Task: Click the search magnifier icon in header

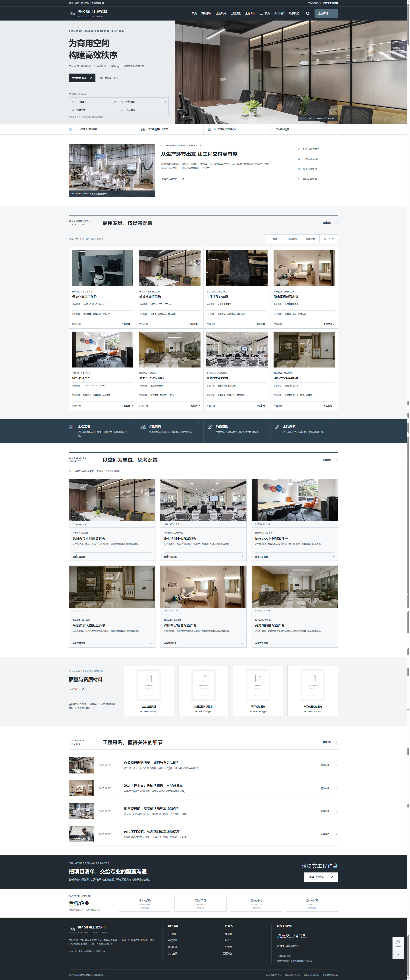Action: pos(308,13)
